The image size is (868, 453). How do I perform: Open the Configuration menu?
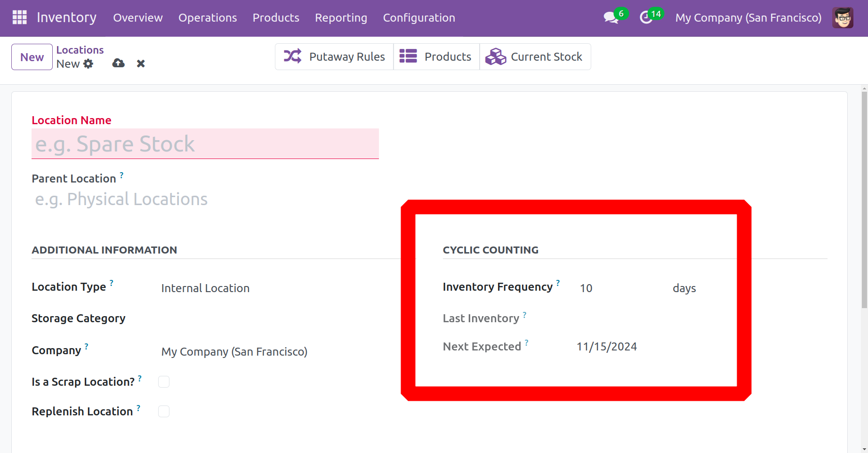[419, 18]
